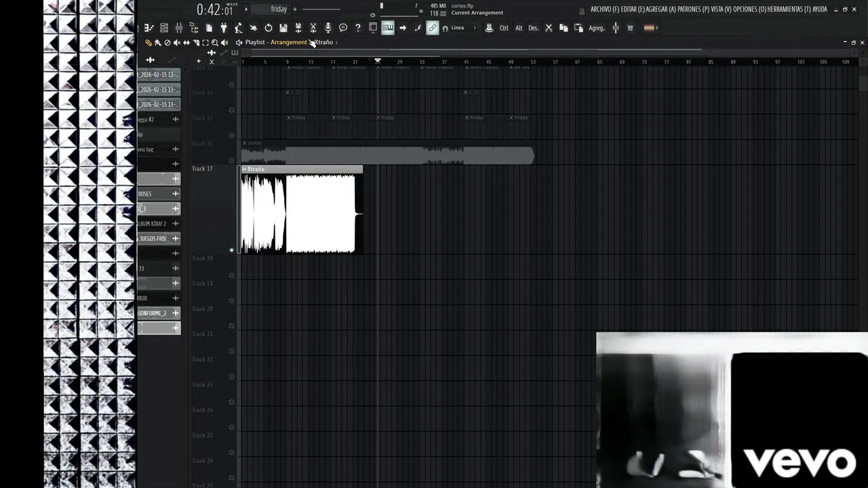This screenshot has width=868, height=488.
Task: Toggle the link chain button
Action: tap(432, 28)
